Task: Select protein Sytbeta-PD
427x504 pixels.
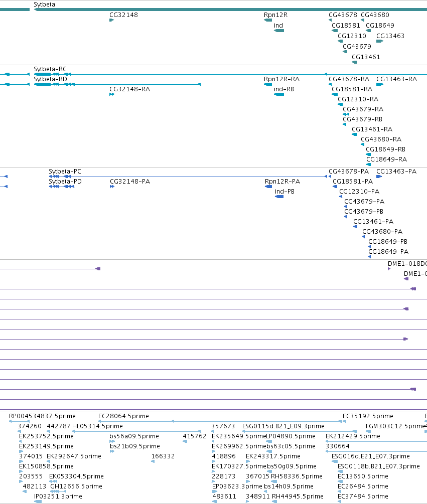Action: click(65, 181)
